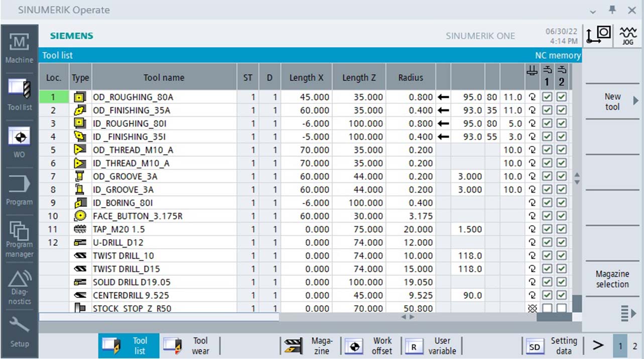Switch to the Tool wear softkey
This screenshot has width=644, height=359.
189,346
